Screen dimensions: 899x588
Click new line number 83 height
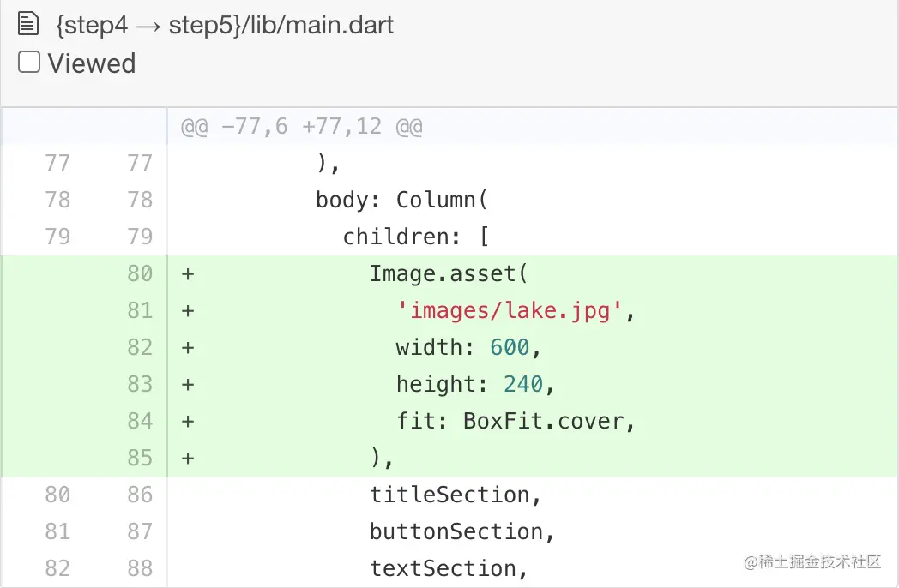(140, 384)
